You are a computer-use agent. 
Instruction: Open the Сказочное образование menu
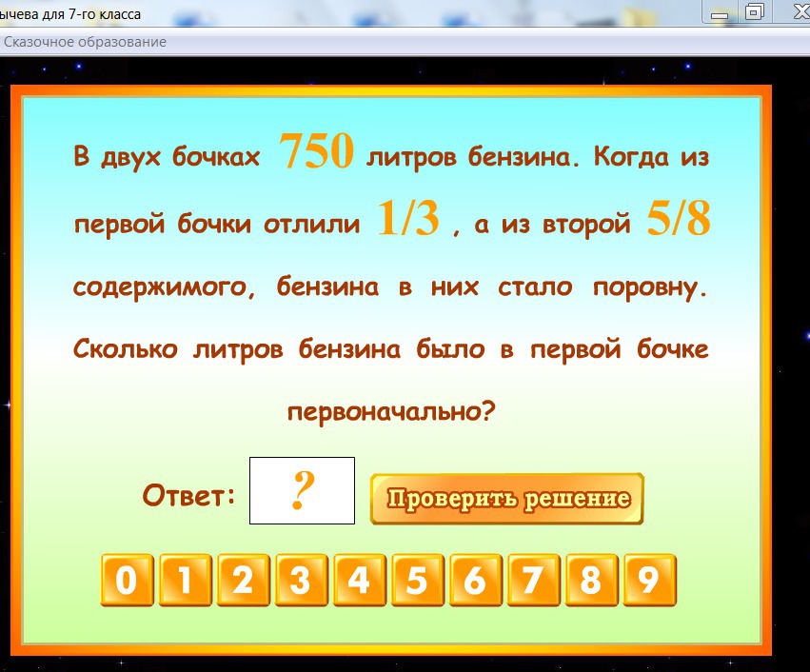point(85,42)
